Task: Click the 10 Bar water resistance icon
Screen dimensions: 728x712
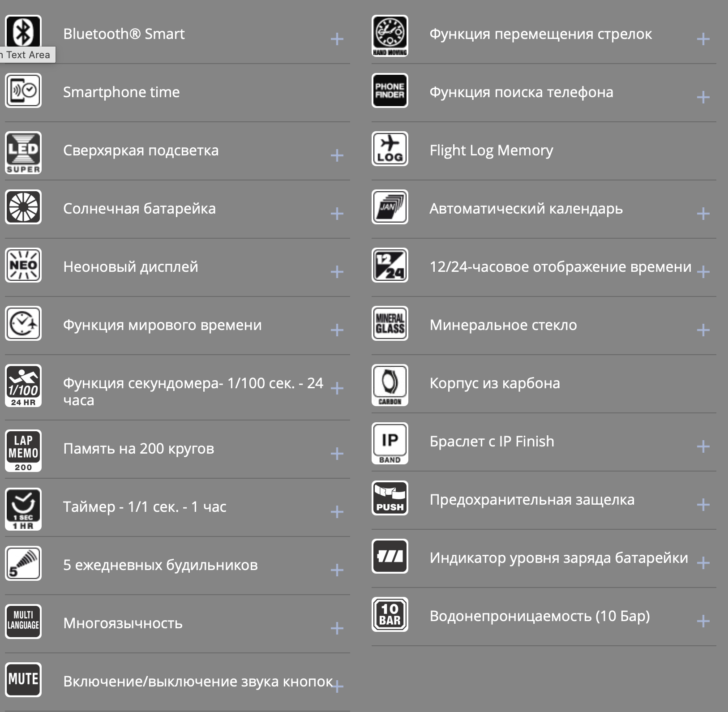Action: point(390,614)
